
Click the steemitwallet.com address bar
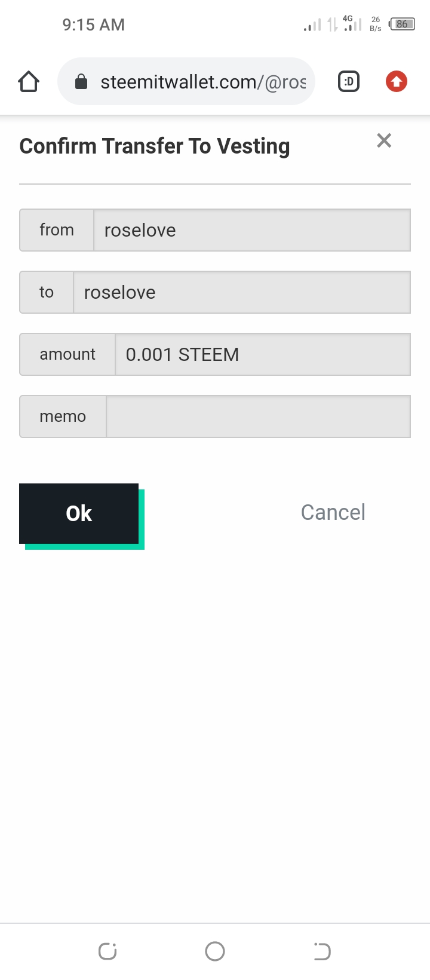(203, 82)
